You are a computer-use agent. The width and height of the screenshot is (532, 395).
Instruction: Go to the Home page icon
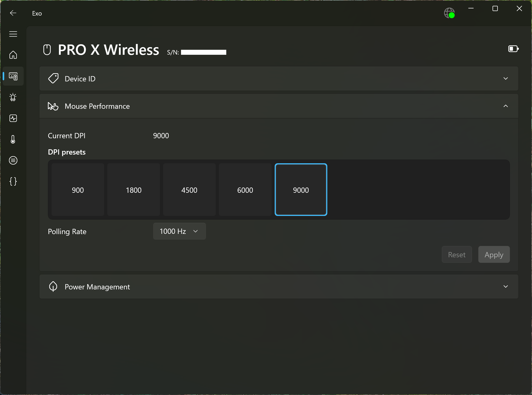coord(13,55)
